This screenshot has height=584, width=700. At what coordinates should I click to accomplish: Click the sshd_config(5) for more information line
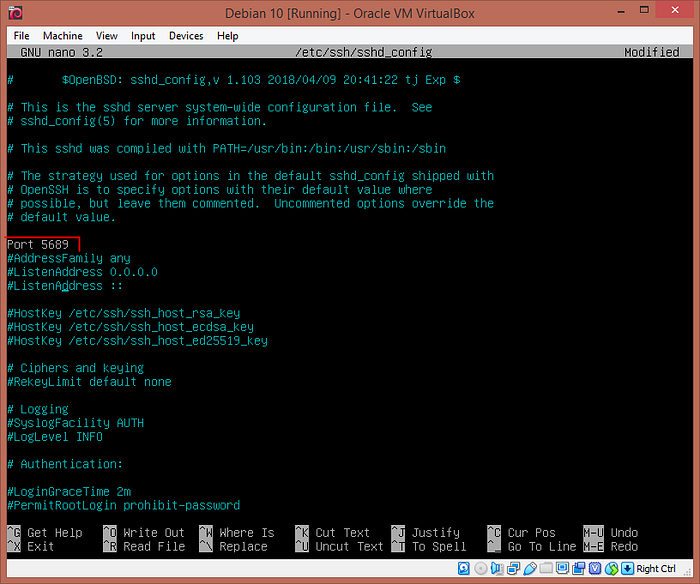coord(138,121)
